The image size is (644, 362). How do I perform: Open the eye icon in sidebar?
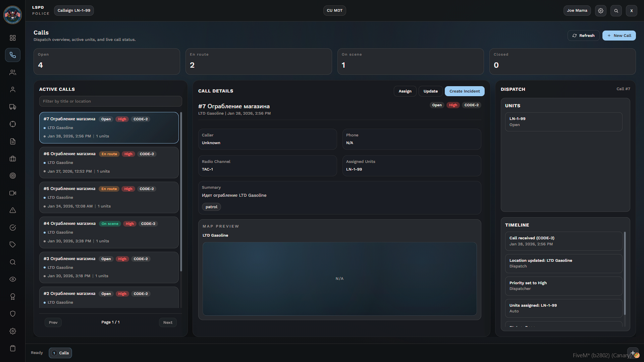coord(13,279)
